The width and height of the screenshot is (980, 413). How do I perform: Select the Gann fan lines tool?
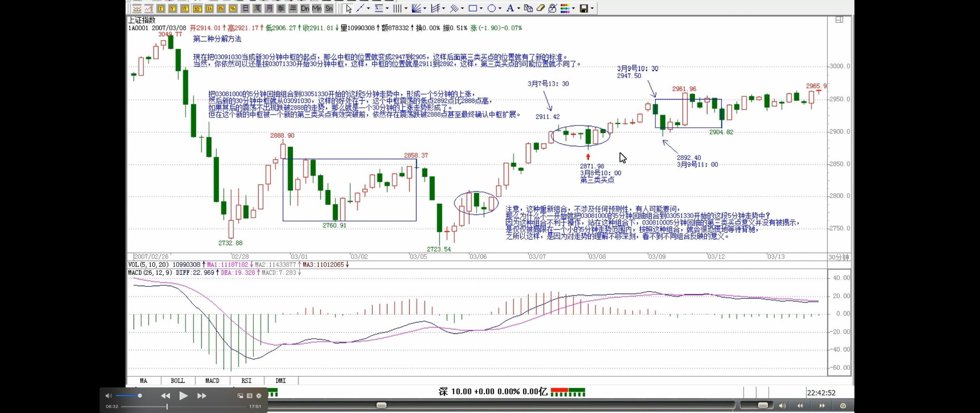416,8
